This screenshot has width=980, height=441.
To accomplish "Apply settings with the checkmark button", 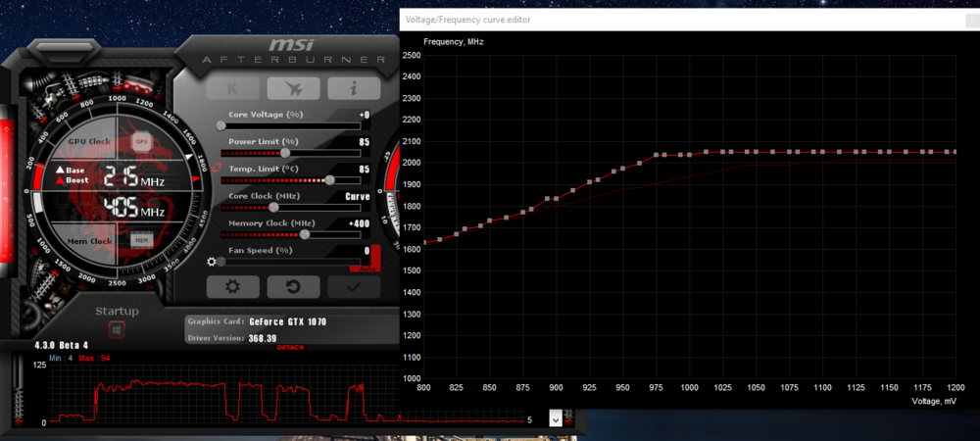I will pos(354,286).
